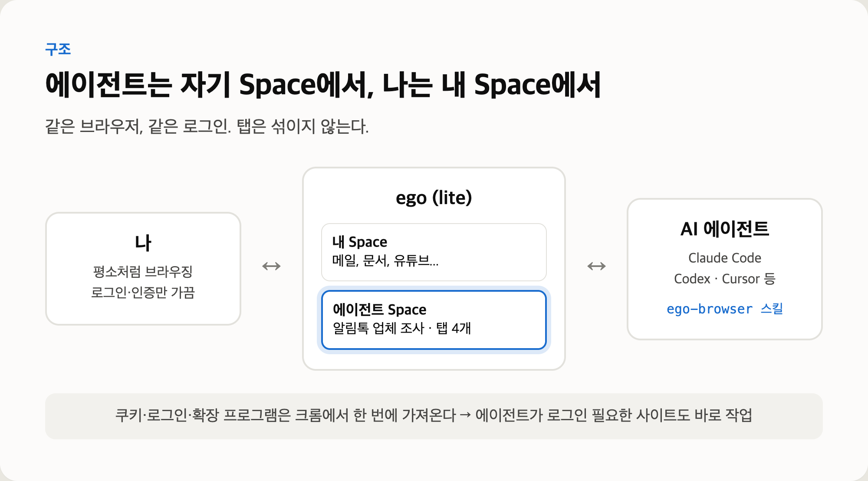Click the Claude Code text
Screen dimensions: 868x481
[x=725, y=258]
